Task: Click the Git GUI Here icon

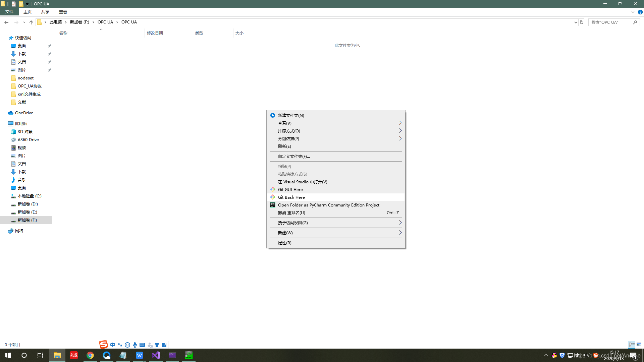Action: click(273, 189)
